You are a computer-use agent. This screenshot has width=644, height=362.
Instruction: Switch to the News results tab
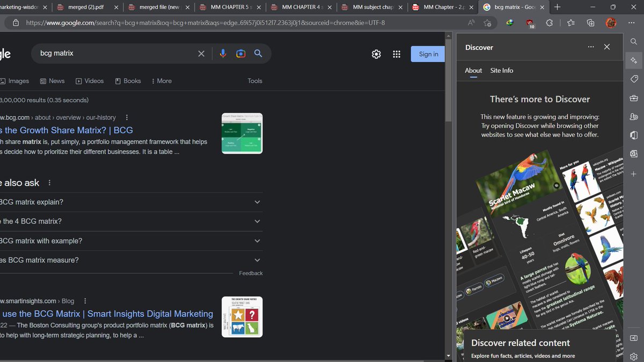point(52,81)
